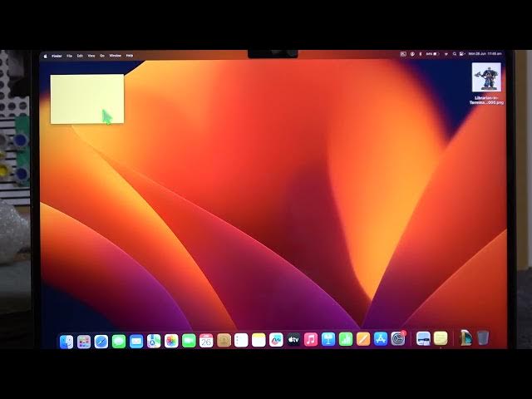Open System Settings from the dock
The height and width of the screenshot is (399, 532).
pos(398,339)
